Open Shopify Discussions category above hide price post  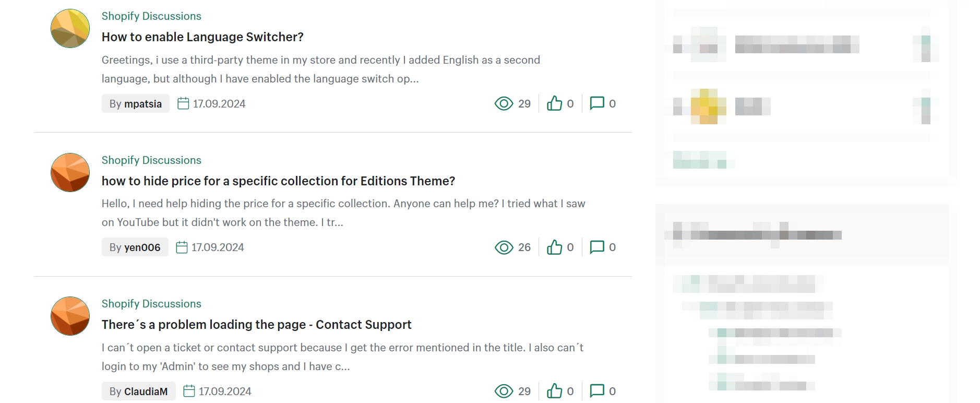click(151, 160)
